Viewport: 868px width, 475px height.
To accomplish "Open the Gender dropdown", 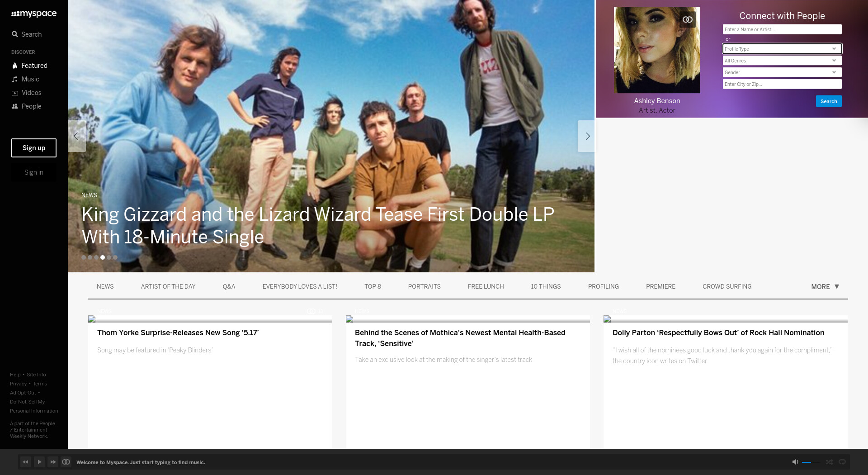I will pyautogui.click(x=782, y=72).
